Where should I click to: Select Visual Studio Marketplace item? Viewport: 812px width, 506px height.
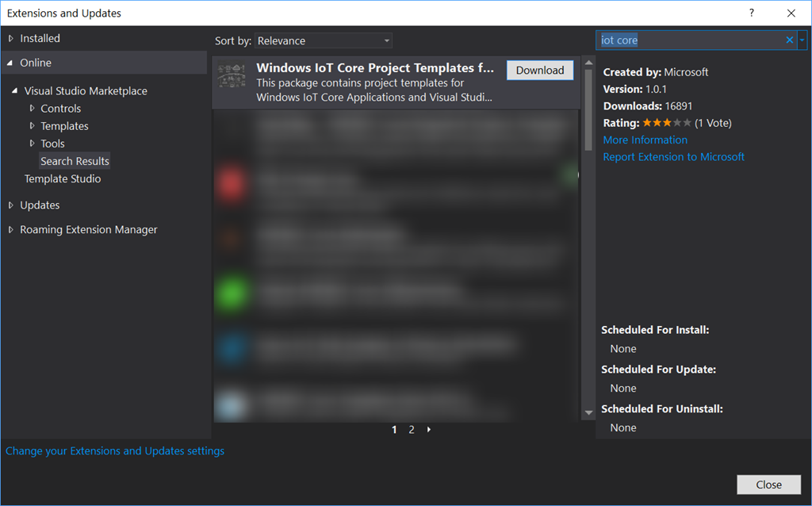click(x=86, y=90)
